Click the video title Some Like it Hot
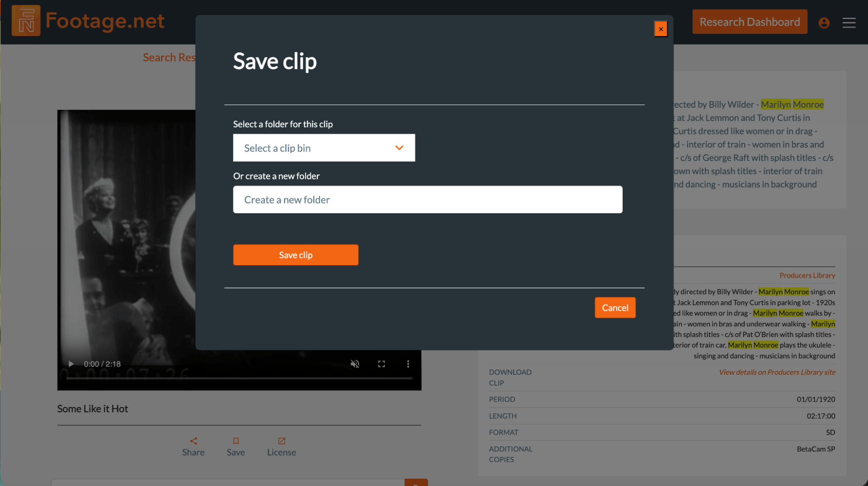 pos(92,409)
